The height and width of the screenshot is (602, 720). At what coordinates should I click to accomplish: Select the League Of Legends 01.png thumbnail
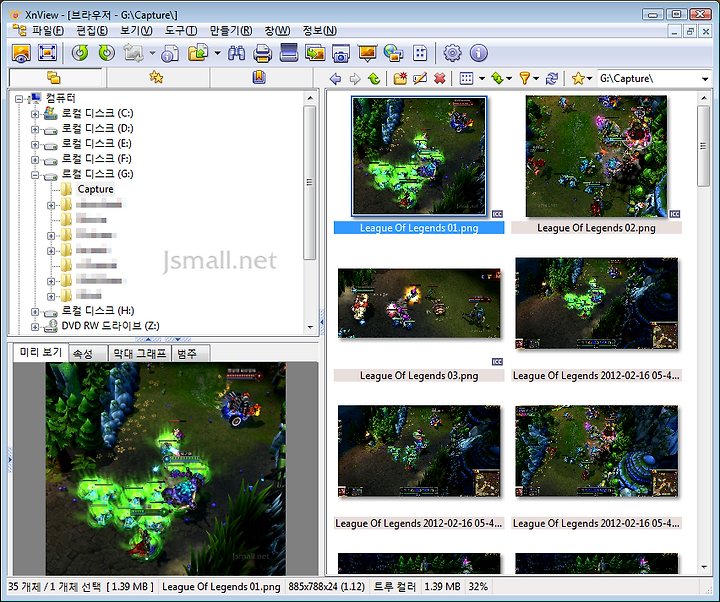419,156
